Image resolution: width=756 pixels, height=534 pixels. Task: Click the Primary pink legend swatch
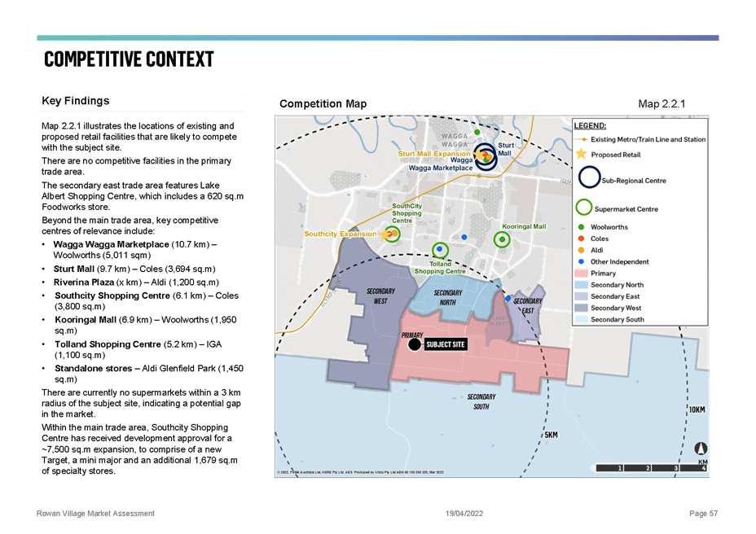coord(581,274)
